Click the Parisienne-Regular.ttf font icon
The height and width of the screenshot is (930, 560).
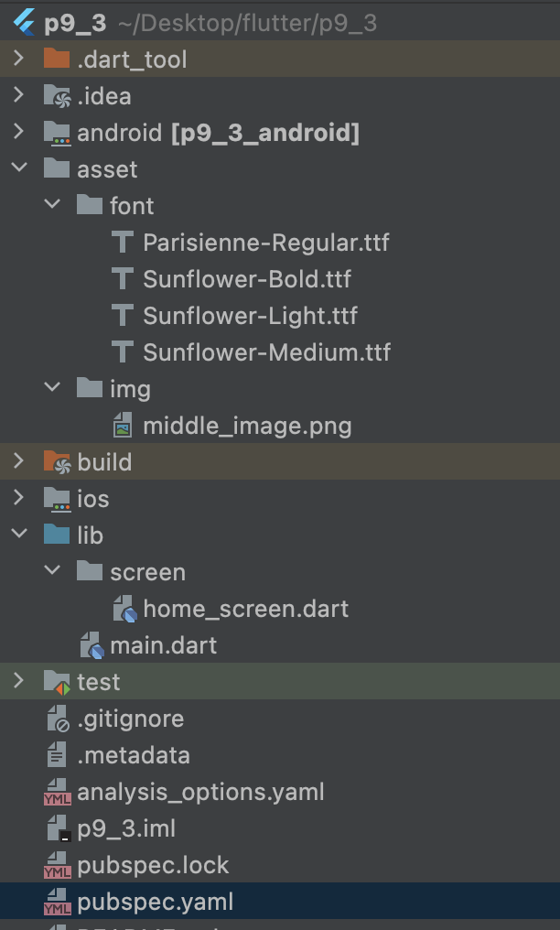coord(122,243)
